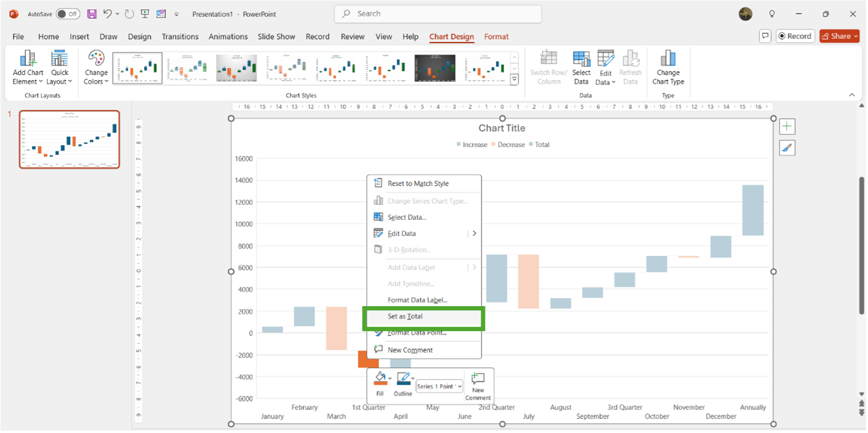This screenshot has height=433, width=868.
Task: Click the Start From Beginning slideshow icon
Action: coord(145,13)
